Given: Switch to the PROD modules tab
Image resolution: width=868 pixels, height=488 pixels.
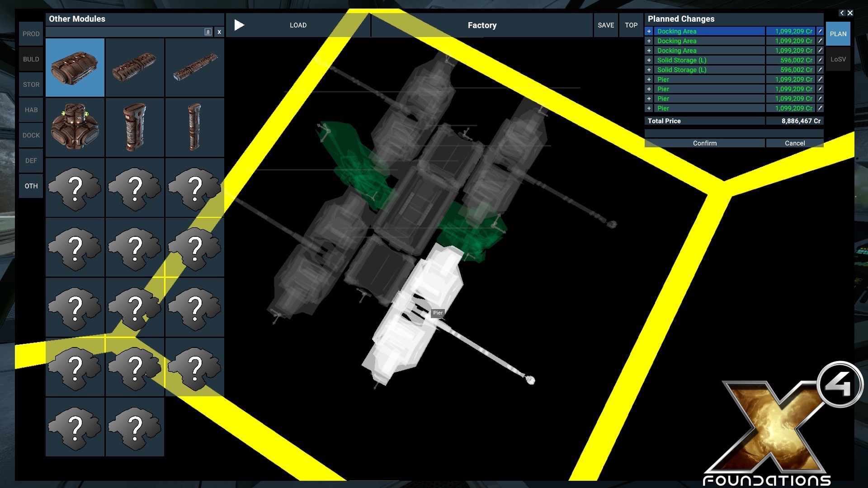Looking at the screenshot, I should (31, 34).
